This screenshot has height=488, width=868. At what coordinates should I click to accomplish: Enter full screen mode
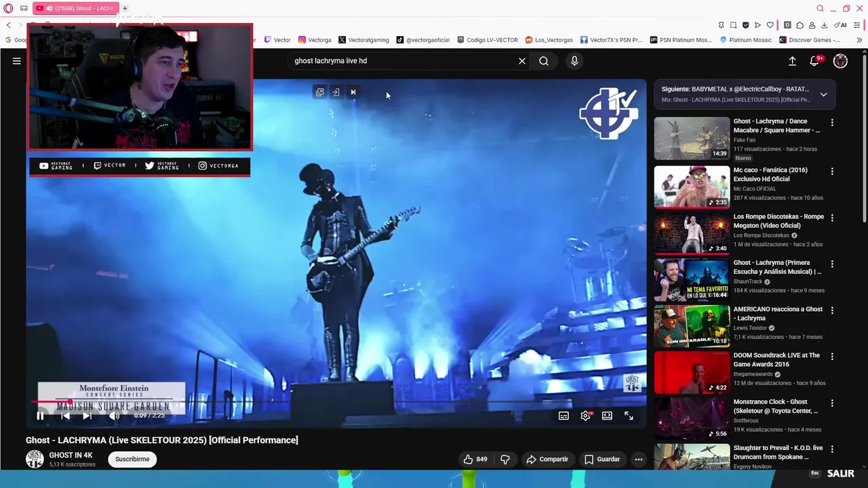tap(629, 415)
